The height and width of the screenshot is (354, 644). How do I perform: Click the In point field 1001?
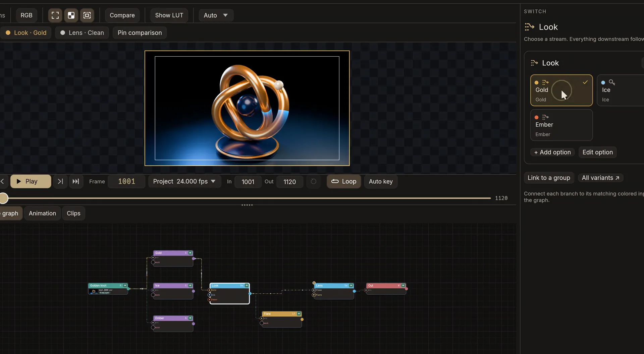coord(248,182)
